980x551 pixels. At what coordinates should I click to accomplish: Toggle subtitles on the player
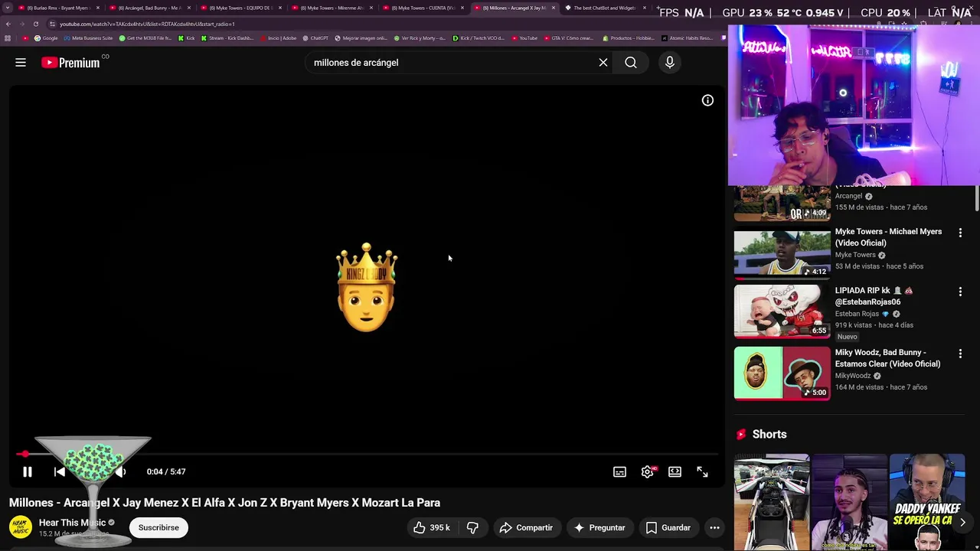click(x=619, y=472)
